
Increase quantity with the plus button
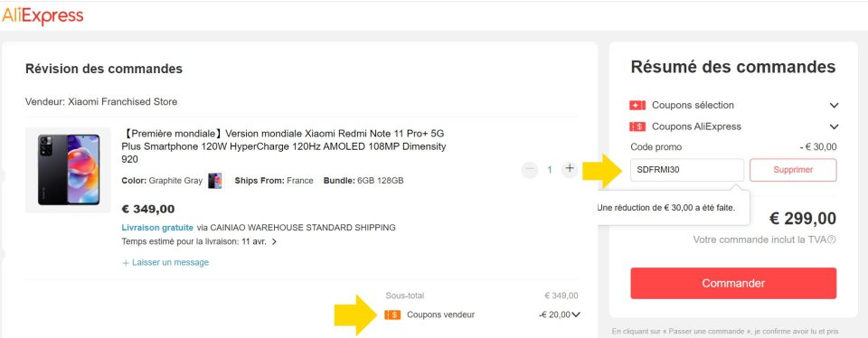570,169
